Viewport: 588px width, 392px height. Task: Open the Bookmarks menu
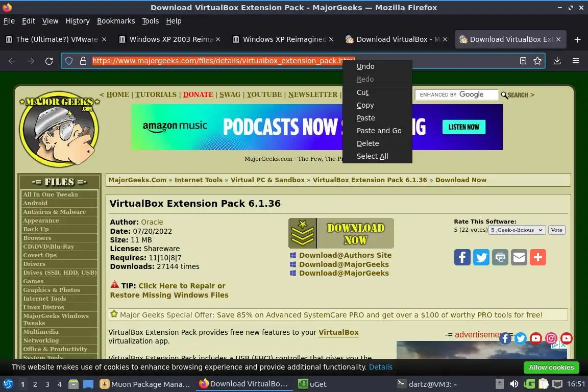(x=116, y=21)
